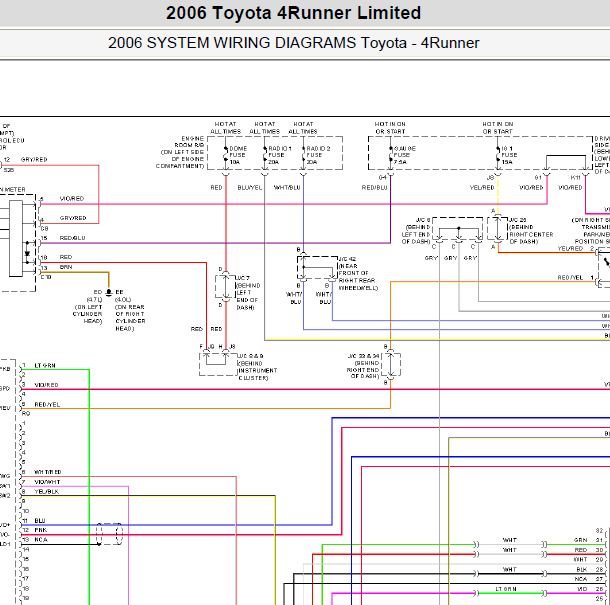Click the BLU/YEL wire label below the RADIO 1 fuse

pyautogui.click(x=250, y=188)
